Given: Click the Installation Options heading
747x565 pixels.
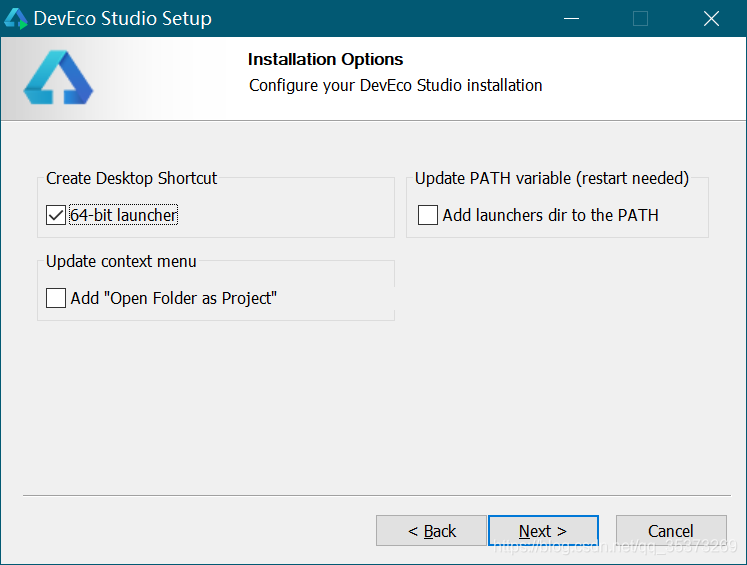Looking at the screenshot, I should 325,60.
